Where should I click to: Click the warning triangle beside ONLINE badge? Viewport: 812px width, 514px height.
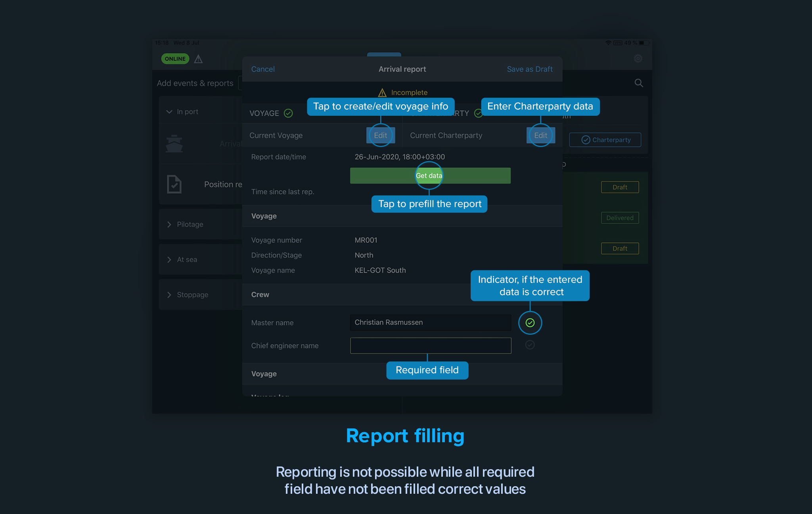(x=198, y=59)
